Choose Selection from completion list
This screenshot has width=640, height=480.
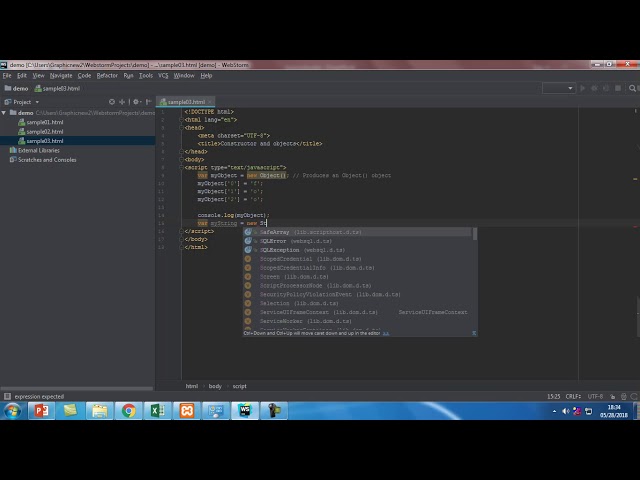pos(358,303)
